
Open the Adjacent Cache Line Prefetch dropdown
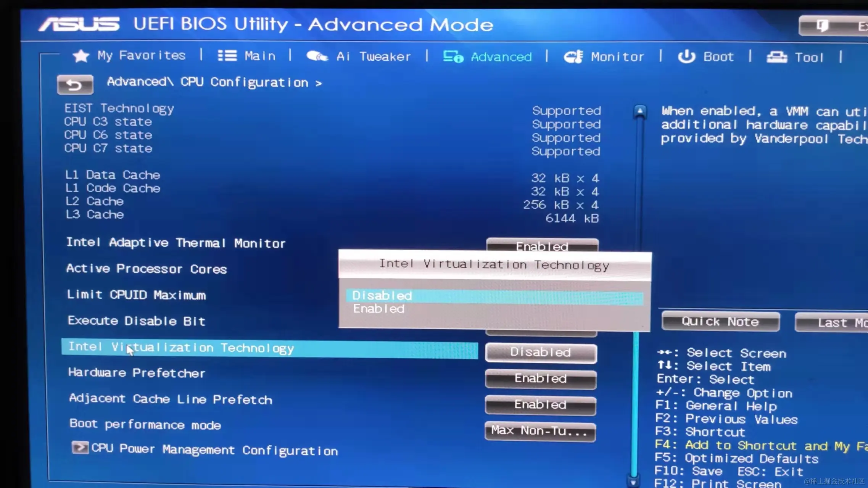click(540, 405)
